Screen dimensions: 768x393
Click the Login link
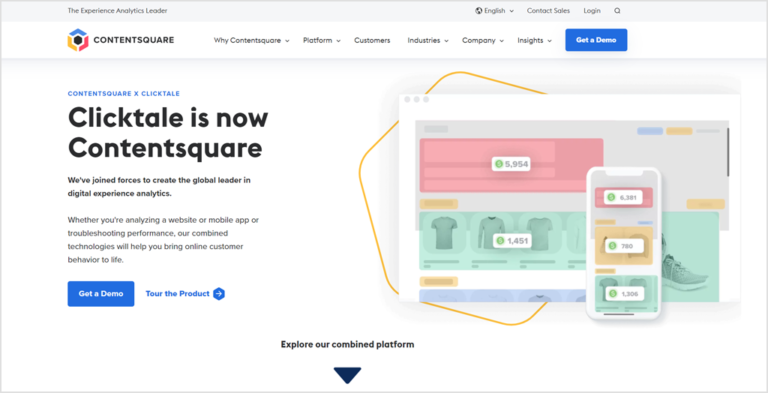point(592,11)
